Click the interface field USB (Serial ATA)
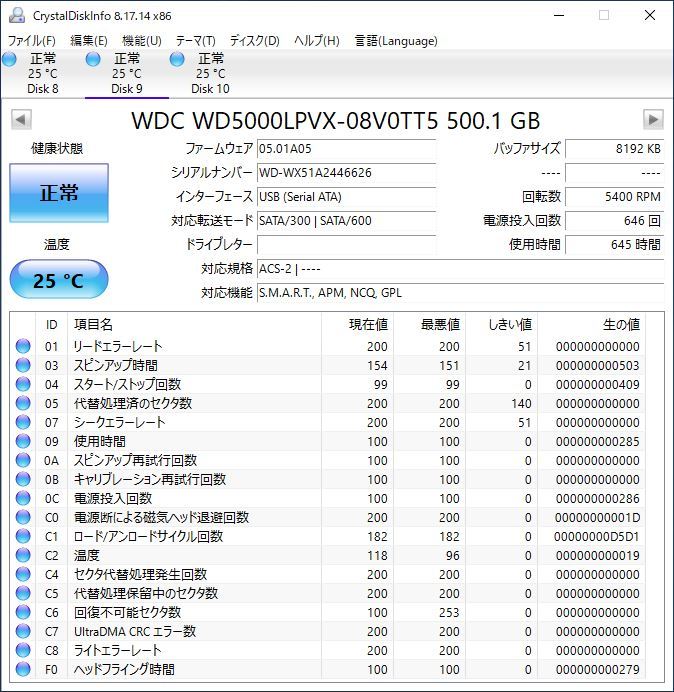 pos(346,196)
